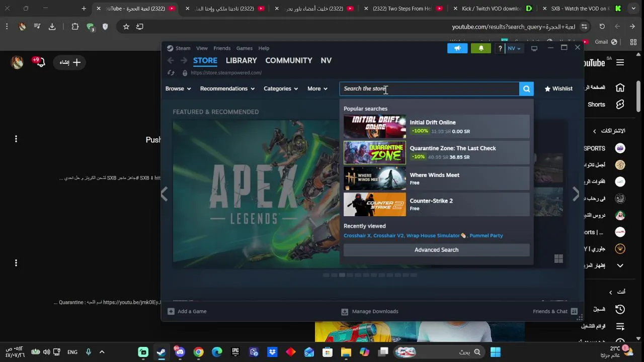
Task: Open the Friends menu in Steam
Action: [222, 48]
